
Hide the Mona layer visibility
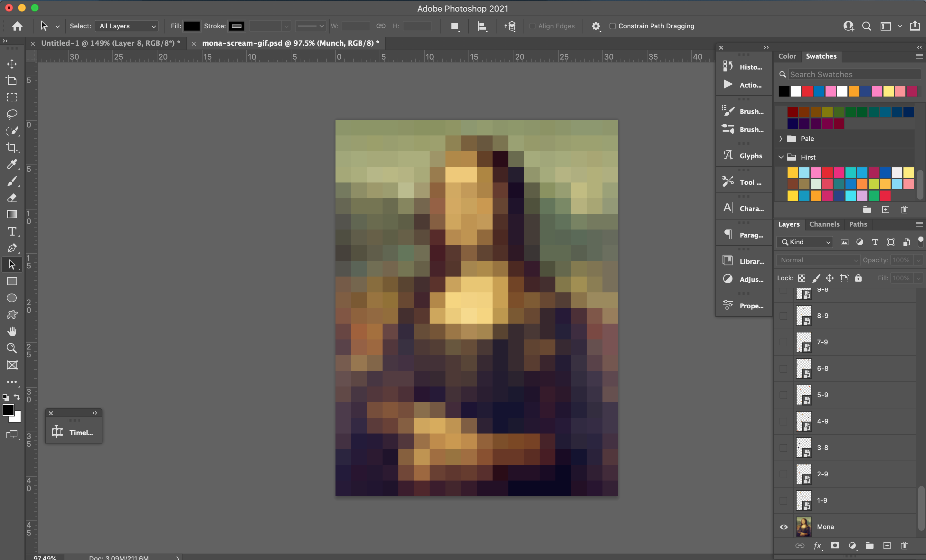pos(784,527)
